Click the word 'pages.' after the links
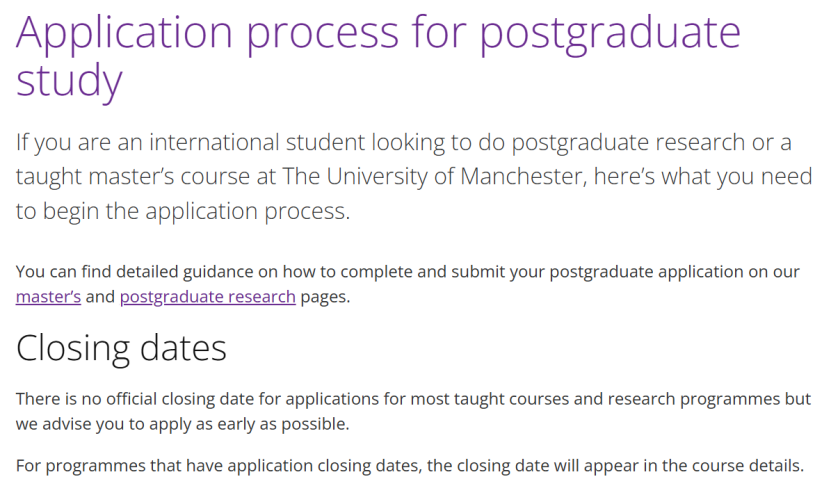Viewport: 831px width, 495px height. tap(325, 297)
